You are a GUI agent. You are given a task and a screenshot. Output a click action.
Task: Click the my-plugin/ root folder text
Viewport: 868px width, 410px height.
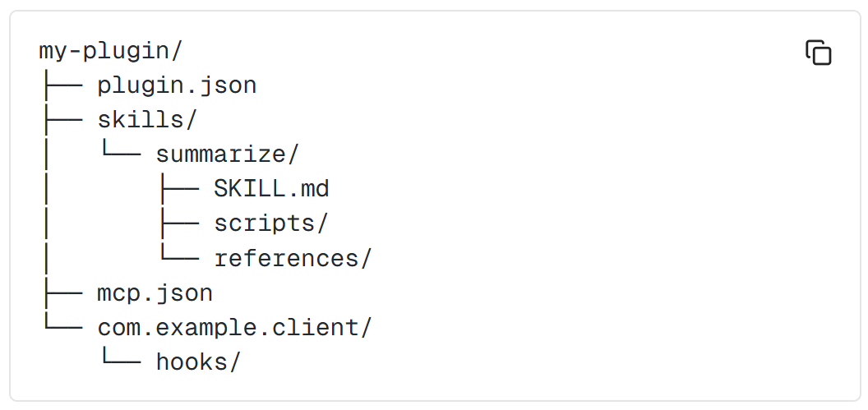(x=111, y=52)
